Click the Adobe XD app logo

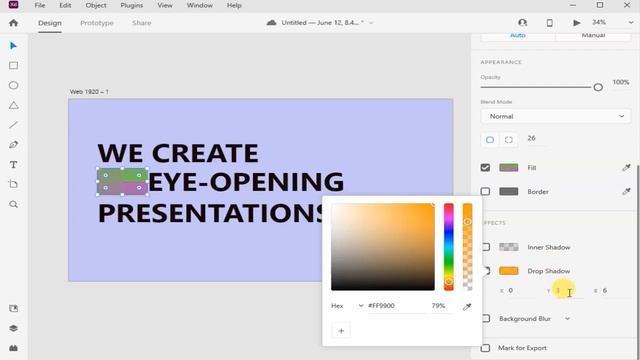coord(13,5)
